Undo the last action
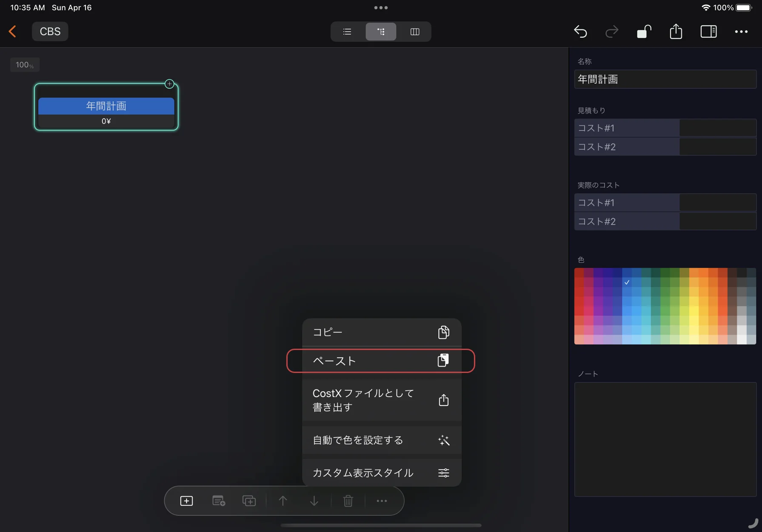The width and height of the screenshot is (762, 532). pyautogui.click(x=581, y=31)
